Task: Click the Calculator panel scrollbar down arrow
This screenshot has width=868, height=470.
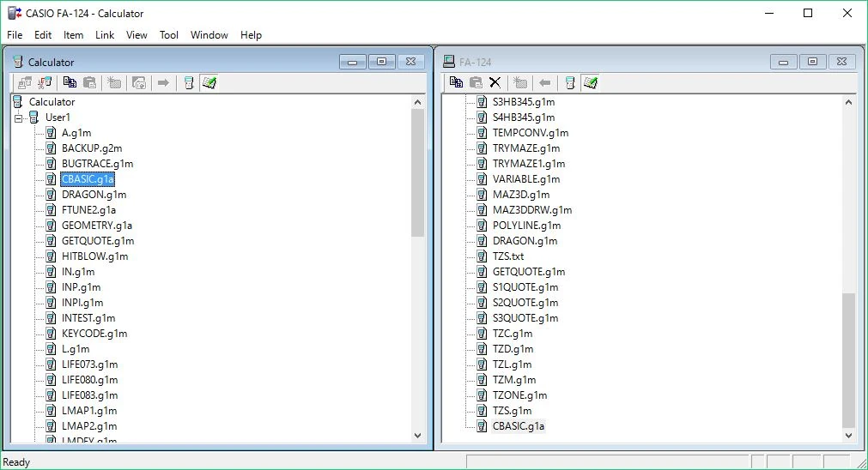Action: tap(418, 436)
